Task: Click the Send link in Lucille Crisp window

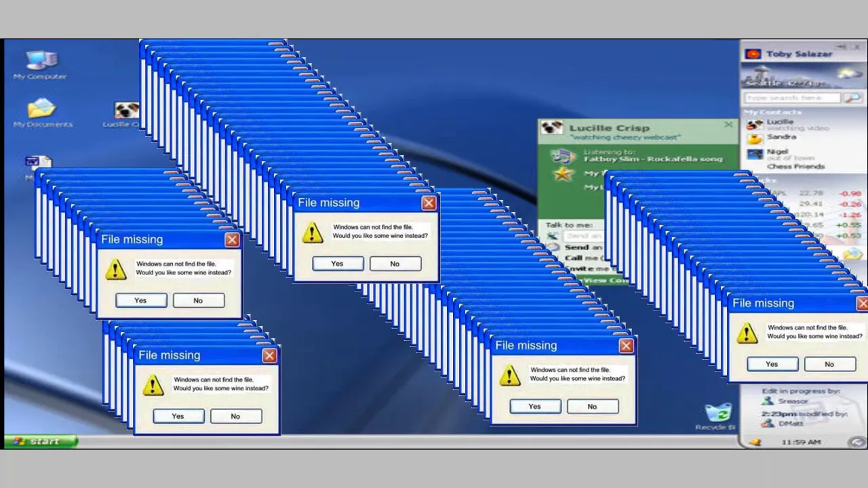Action: [583, 247]
